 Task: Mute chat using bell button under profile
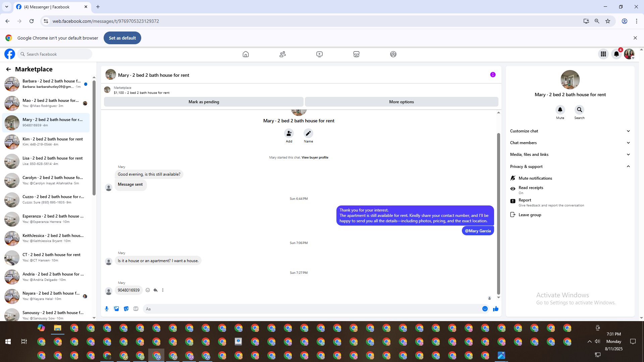pyautogui.click(x=560, y=110)
